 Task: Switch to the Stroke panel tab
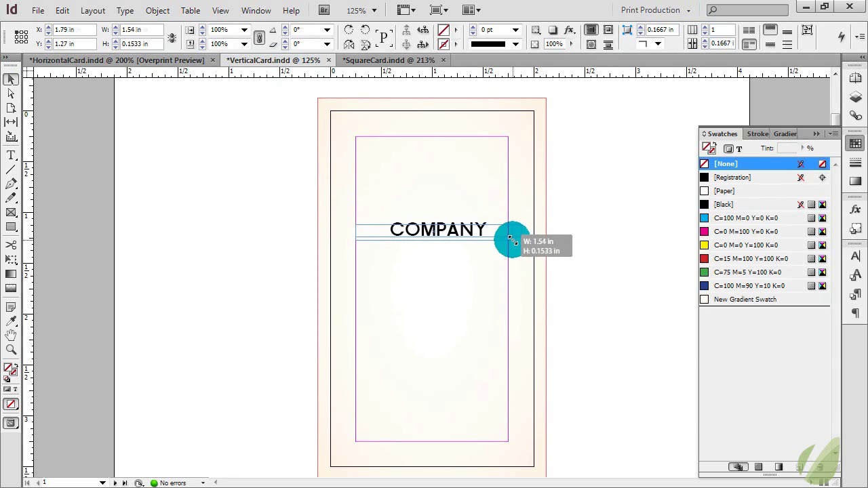click(x=757, y=134)
